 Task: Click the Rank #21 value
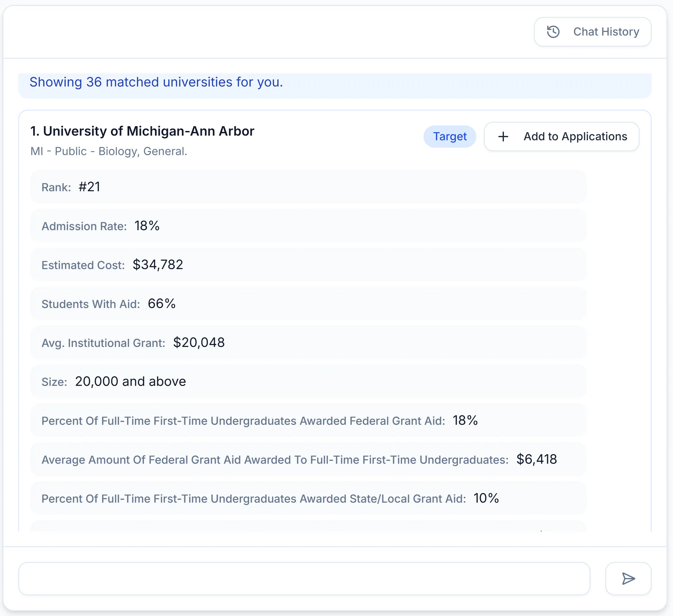[x=89, y=187]
